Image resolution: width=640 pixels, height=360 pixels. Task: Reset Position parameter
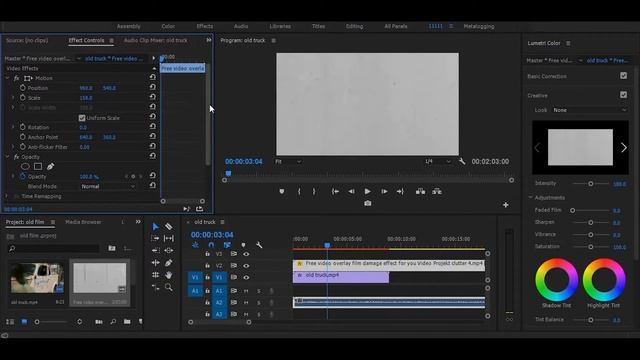(153, 87)
